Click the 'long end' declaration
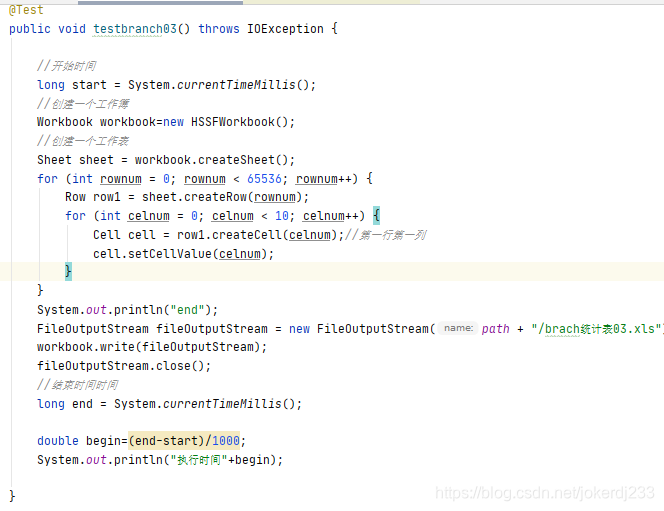The height and width of the screenshot is (511, 664). [65, 403]
